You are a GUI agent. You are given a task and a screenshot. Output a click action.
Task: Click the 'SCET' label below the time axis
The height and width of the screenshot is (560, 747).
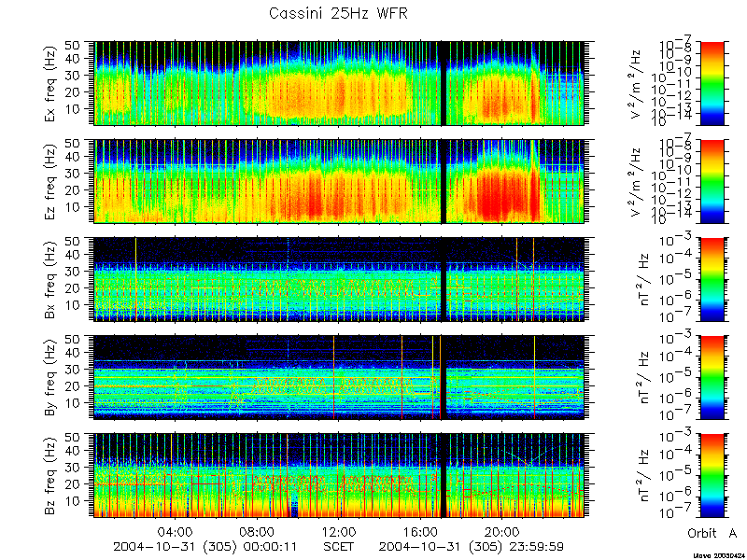(x=339, y=546)
